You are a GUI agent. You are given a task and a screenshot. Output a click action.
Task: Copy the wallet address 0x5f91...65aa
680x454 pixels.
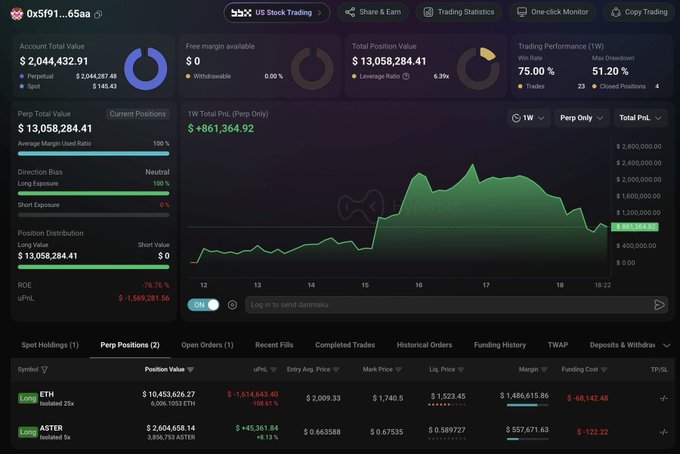[x=98, y=14]
